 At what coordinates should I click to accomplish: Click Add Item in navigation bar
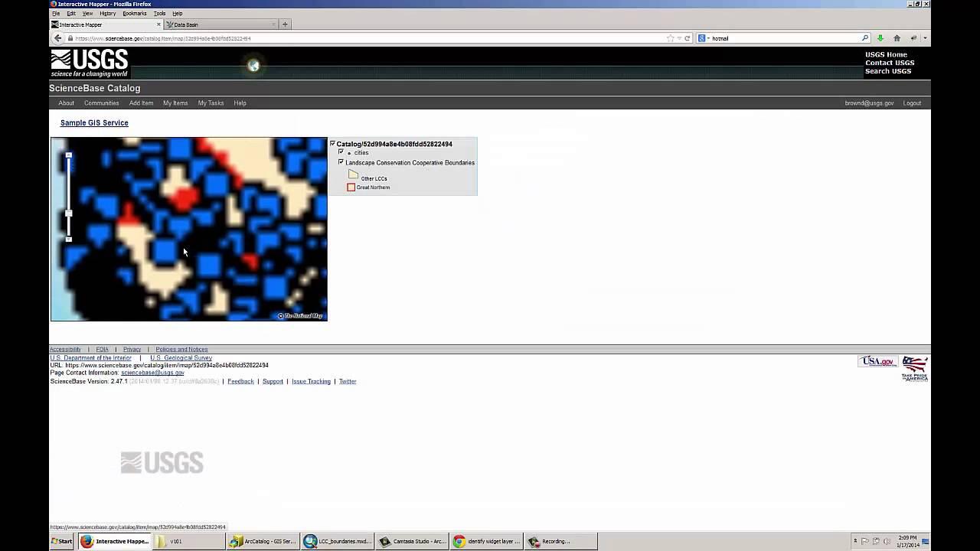[x=141, y=103]
